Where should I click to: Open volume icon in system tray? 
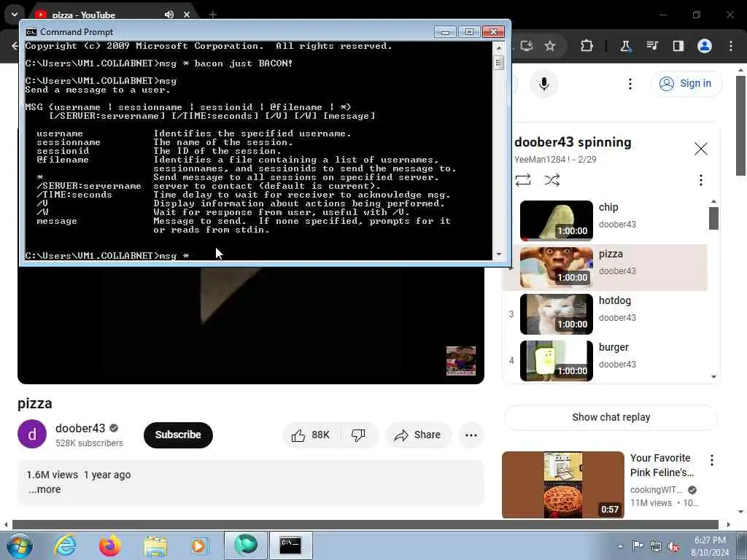pyautogui.click(x=673, y=547)
